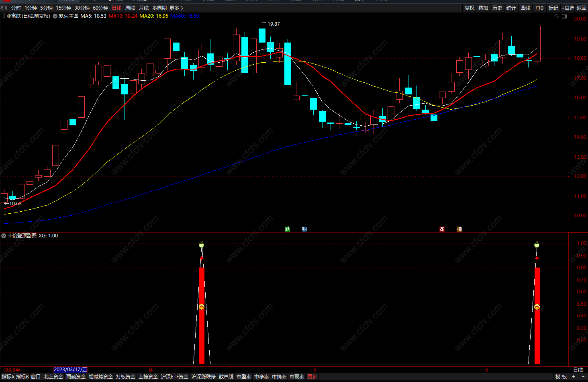Click the blue 财 event marker
This screenshot has width=588, height=382.
pyautogui.click(x=304, y=229)
